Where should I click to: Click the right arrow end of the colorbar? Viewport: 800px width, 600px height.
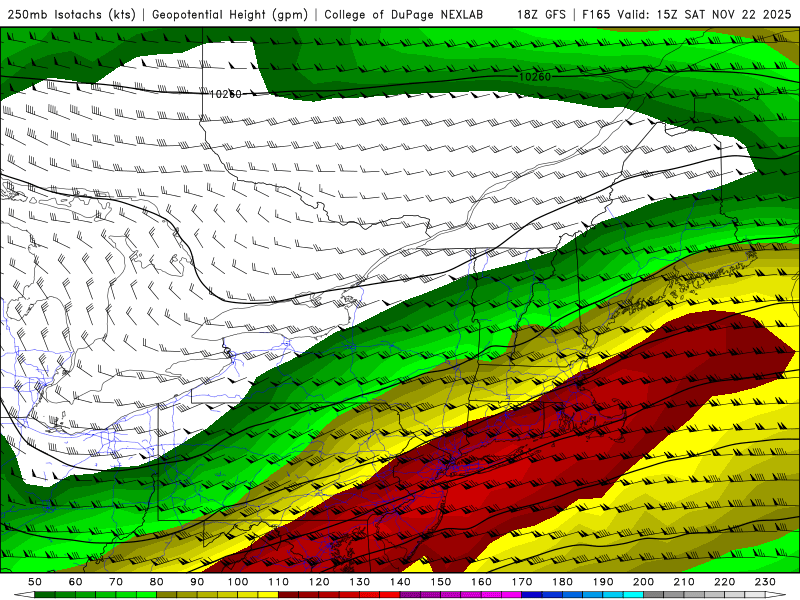(776, 594)
